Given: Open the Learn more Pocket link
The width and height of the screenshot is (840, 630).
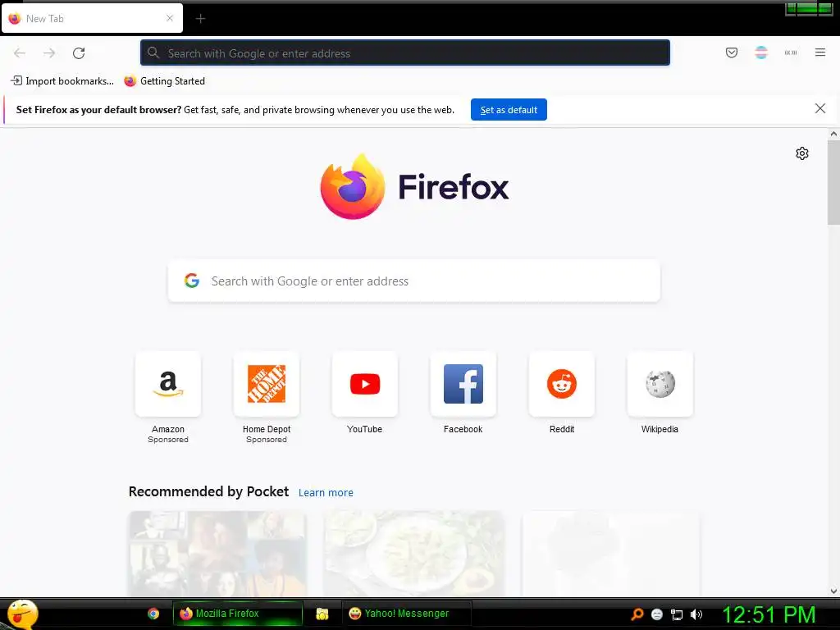Looking at the screenshot, I should (x=326, y=492).
